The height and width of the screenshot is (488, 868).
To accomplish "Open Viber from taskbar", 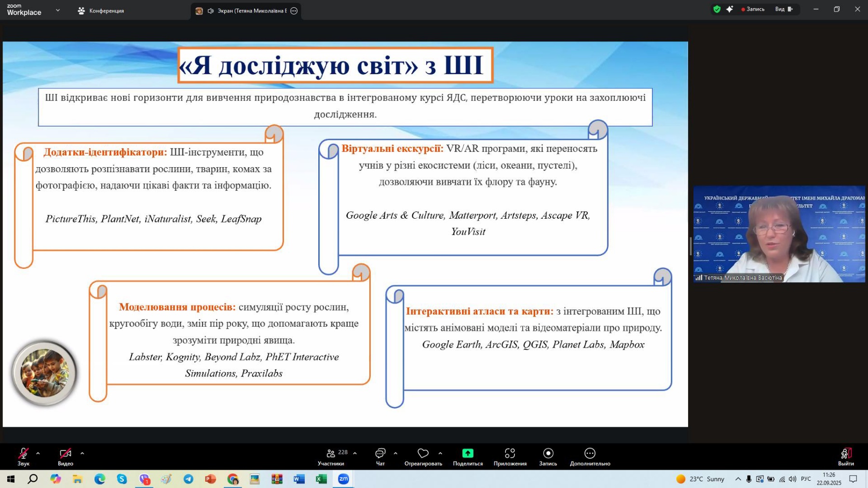I will (x=144, y=479).
